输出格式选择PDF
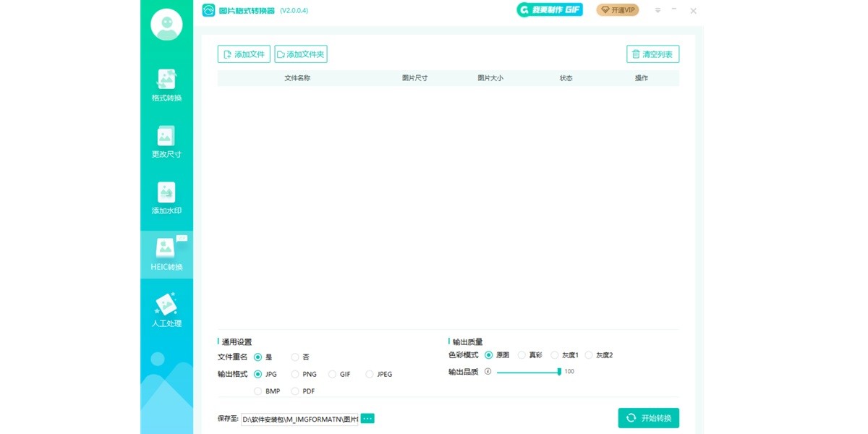The image size is (868, 434). [295, 391]
